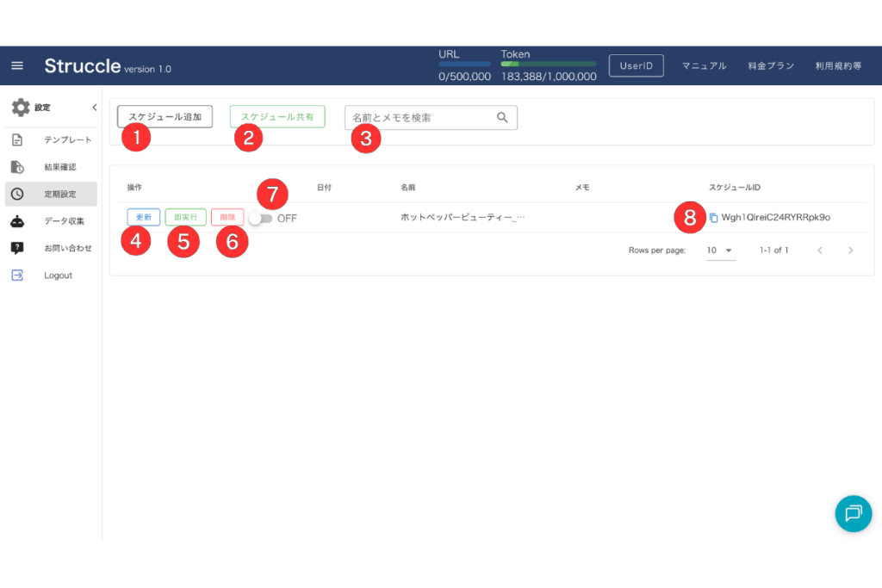882x588 pixels.
Task: Open the chat widget in bottom corner
Action: coord(853,513)
